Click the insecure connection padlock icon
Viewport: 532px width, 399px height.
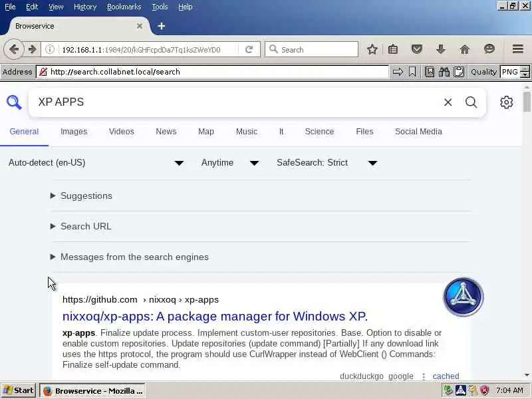click(43, 72)
